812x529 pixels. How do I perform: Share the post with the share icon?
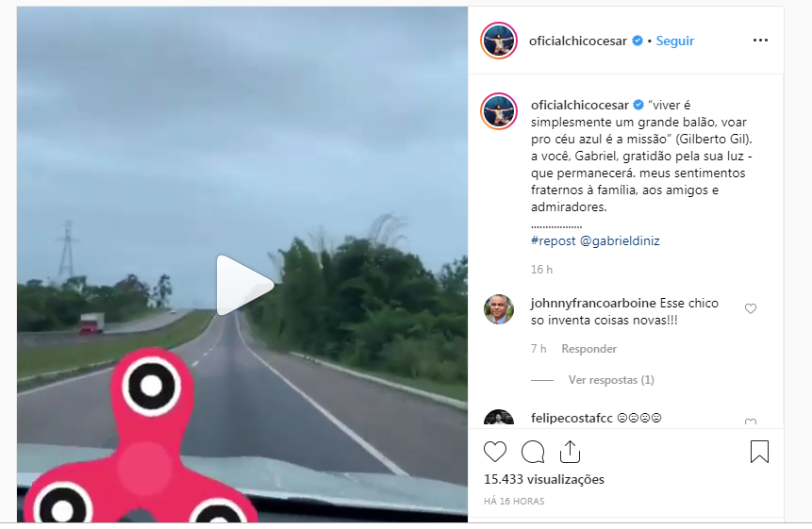(x=570, y=452)
